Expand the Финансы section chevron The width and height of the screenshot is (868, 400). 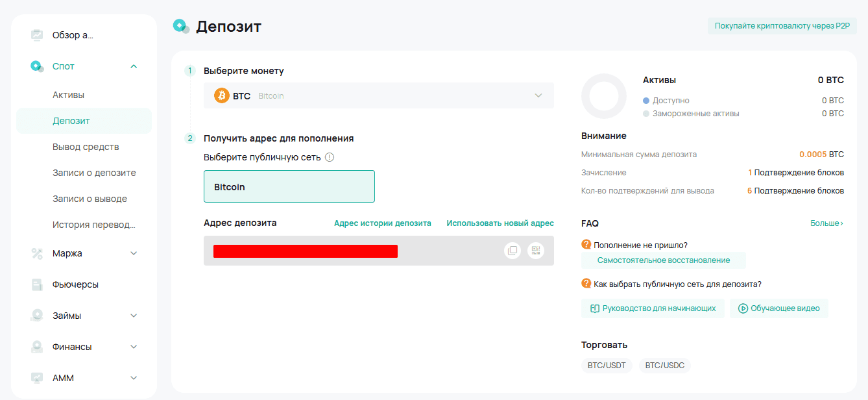point(134,347)
